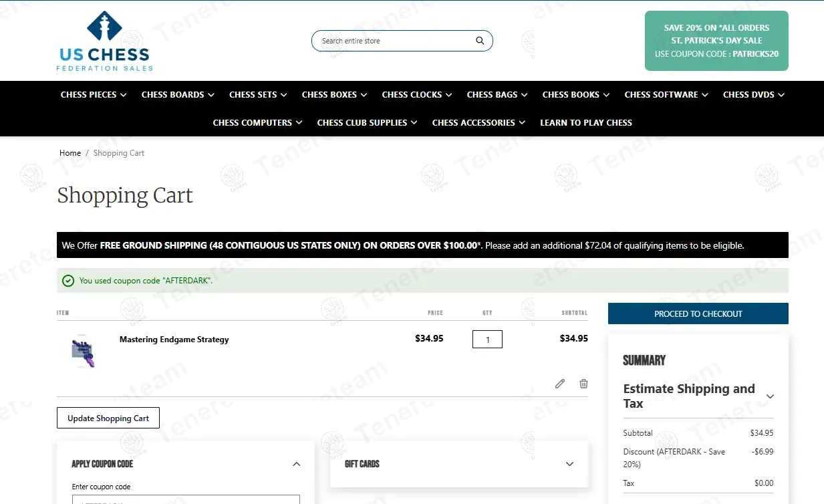Click the St. Patrick's Day sale coupon banner
824x504 pixels.
[x=716, y=41]
